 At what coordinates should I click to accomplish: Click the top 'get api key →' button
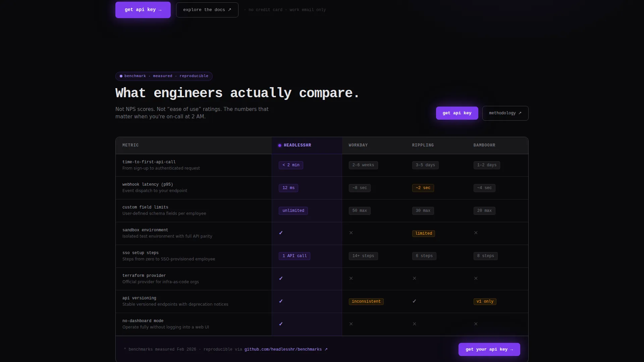143,10
